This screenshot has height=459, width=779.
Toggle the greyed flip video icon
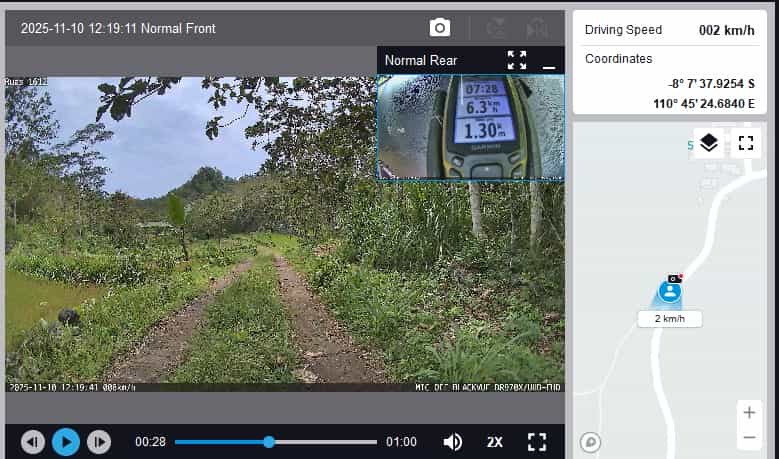[495, 28]
